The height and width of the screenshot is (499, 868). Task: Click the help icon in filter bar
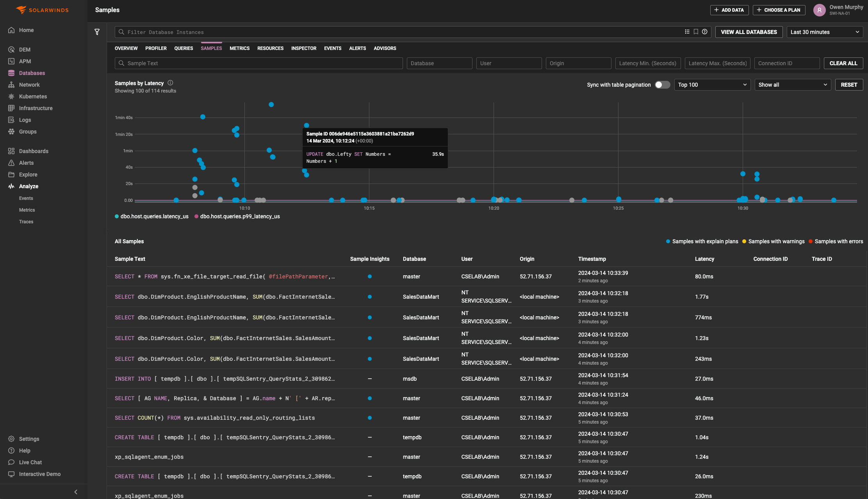point(704,32)
